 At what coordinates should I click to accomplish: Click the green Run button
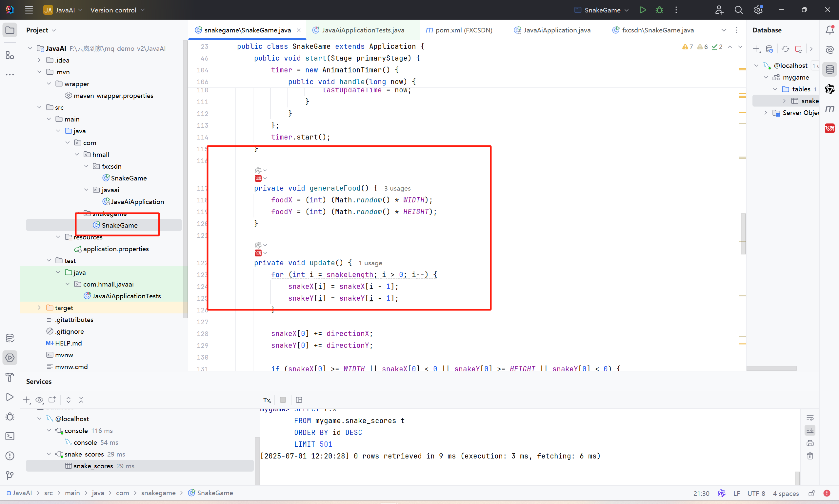642,10
